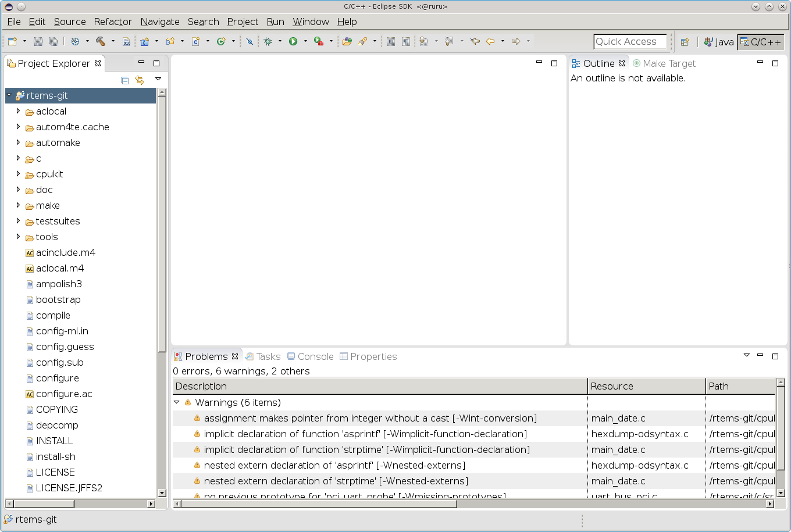Click the Save disk icon in toolbar
The width and height of the screenshot is (791, 532).
tap(38, 42)
